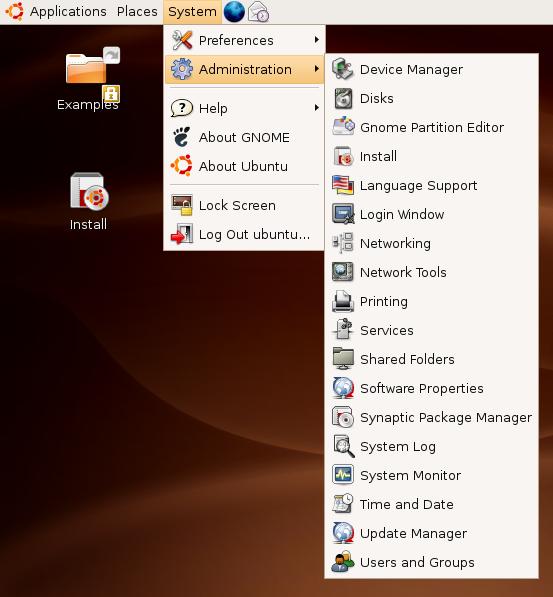Click the Device Manager icon
Screen dimensions: 553x597
point(343,69)
